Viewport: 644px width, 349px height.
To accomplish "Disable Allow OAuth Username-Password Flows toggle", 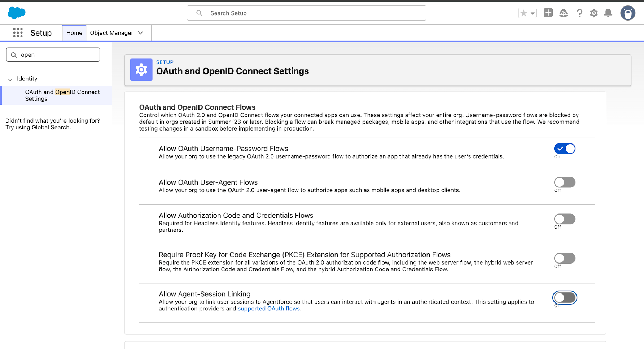I will tap(565, 149).
